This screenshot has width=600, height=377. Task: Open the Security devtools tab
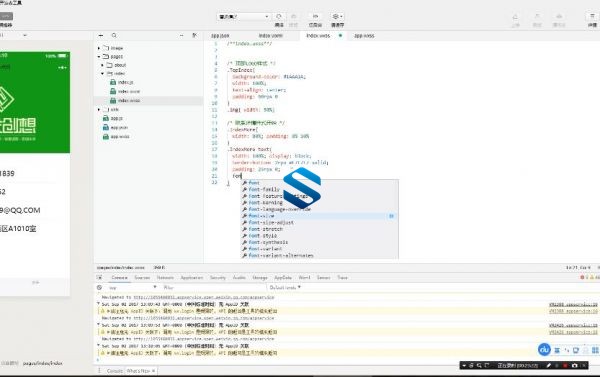(218, 277)
